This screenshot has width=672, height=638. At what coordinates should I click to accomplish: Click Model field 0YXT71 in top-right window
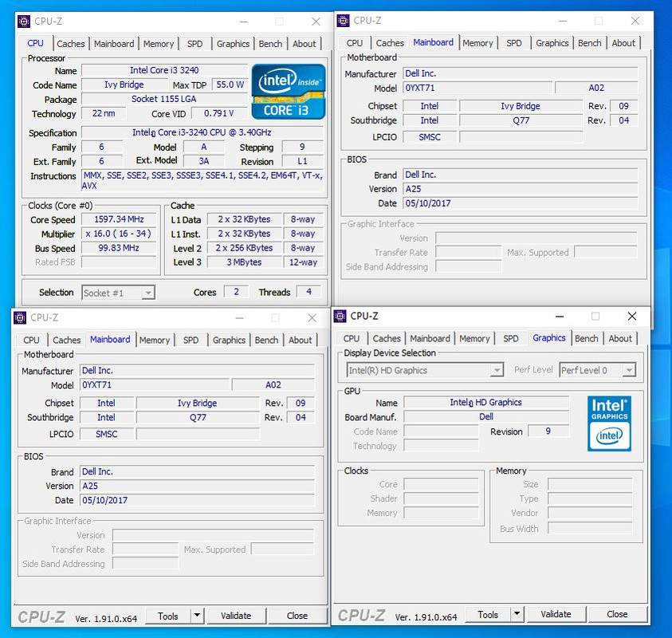pos(477,88)
